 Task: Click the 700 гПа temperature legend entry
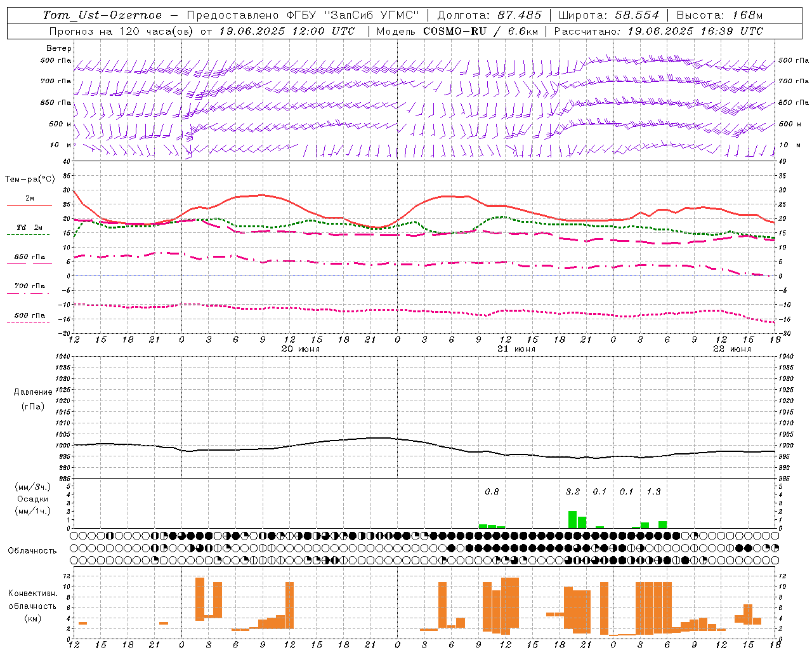click(x=30, y=286)
